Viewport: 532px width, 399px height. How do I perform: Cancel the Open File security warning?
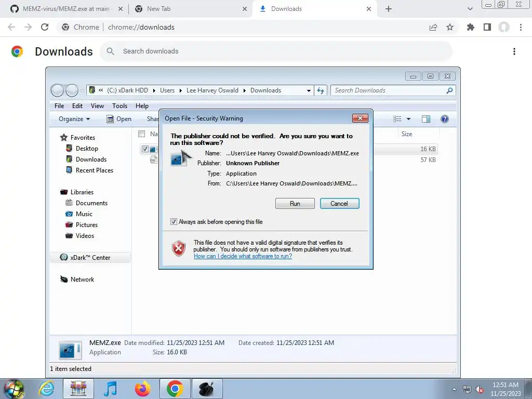click(x=339, y=204)
